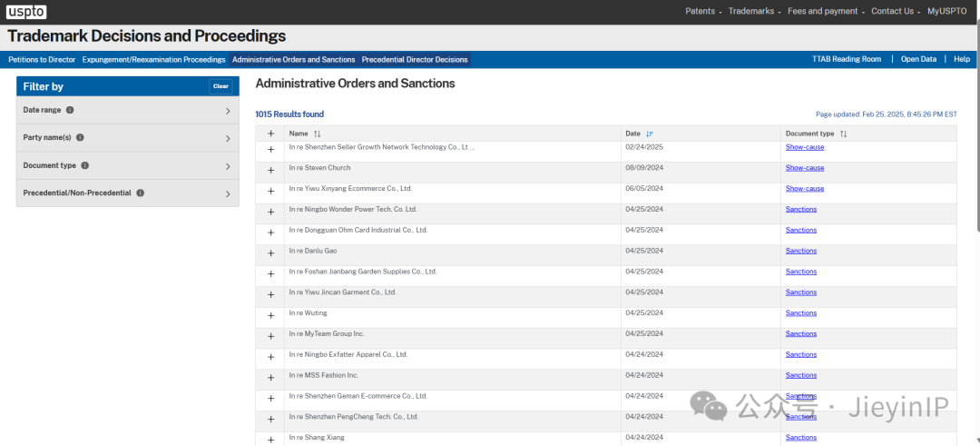Open the TTAB Reading Room link
Screen dimensions: 980x446
point(847,59)
